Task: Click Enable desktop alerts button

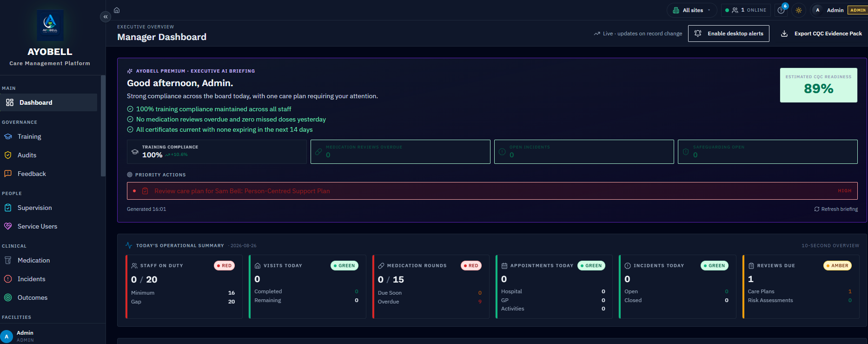Action: [729, 34]
